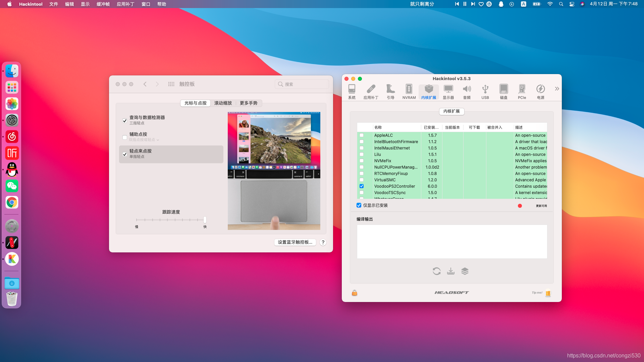Open the Edit (编辑) menu

coord(69,4)
